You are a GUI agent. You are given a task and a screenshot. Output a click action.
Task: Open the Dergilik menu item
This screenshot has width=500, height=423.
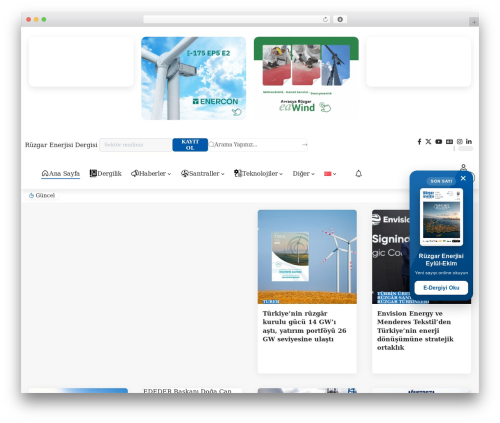point(106,174)
